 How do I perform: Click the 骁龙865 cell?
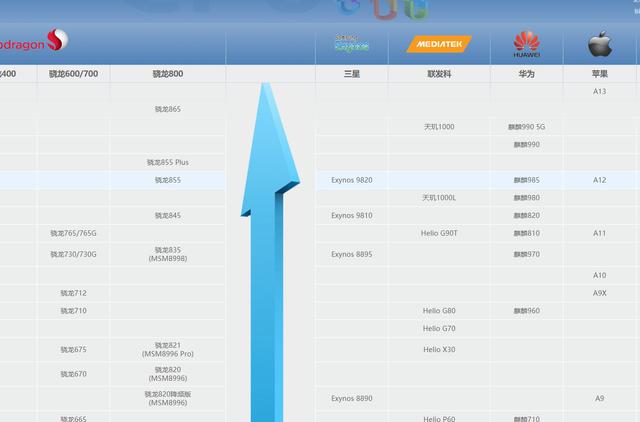coord(168,109)
